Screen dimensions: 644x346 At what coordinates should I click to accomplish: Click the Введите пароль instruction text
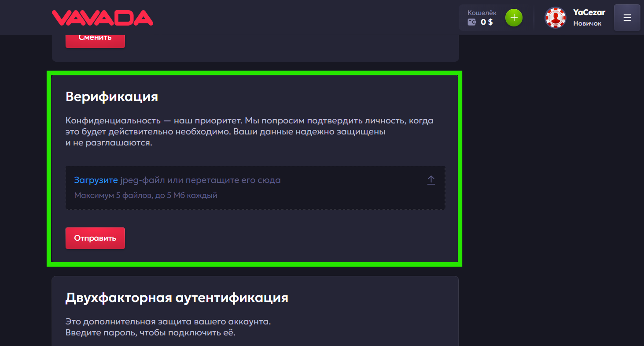151,332
